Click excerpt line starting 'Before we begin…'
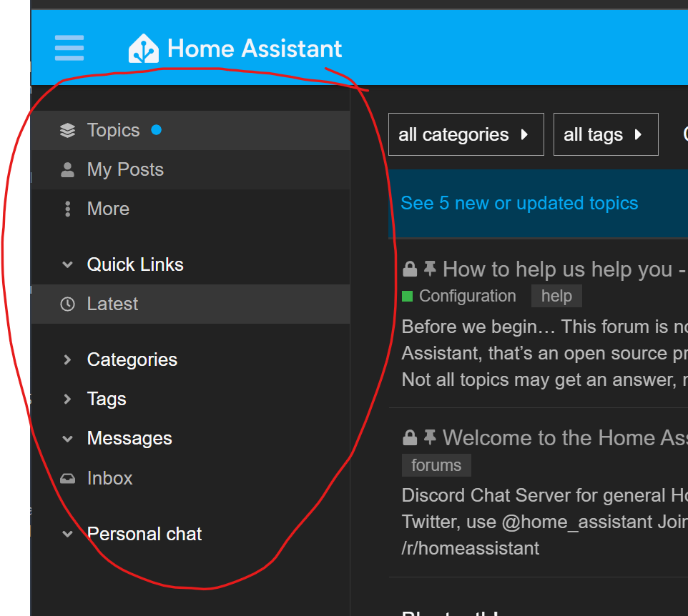This screenshot has height=616, width=688. click(544, 327)
